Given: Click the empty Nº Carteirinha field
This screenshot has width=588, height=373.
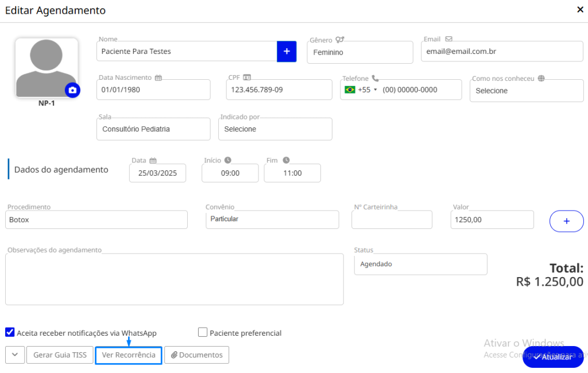Looking at the screenshot, I should [392, 220].
